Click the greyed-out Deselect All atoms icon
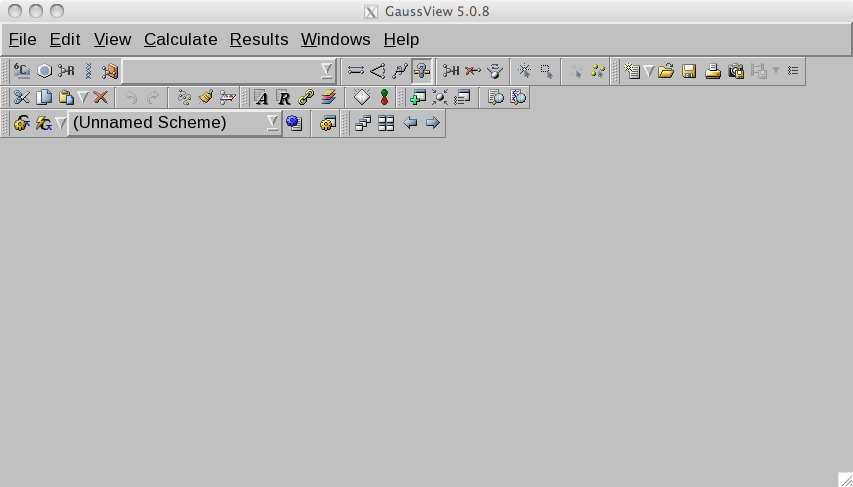Image resolution: width=853 pixels, height=487 pixels. click(x=576, y=71)
